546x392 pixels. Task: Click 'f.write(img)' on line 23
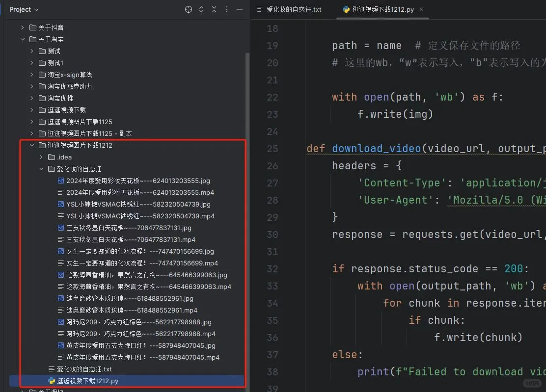(x=395, y=114)
